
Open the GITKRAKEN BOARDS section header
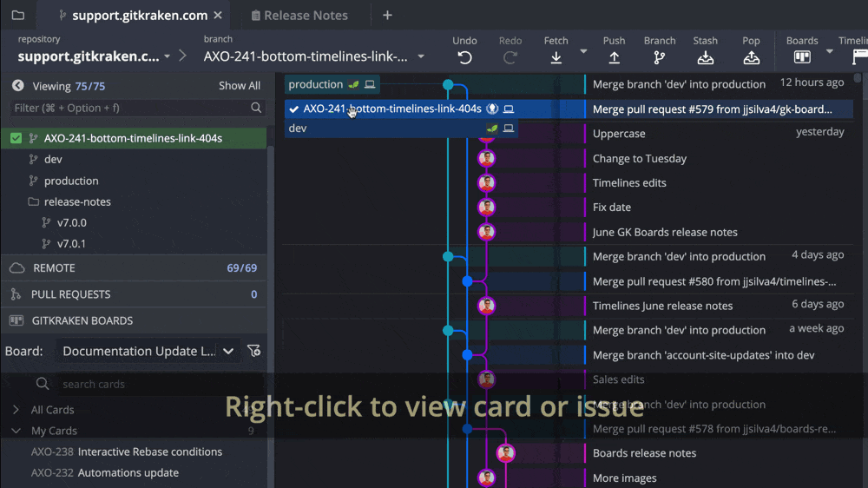[134, 320]
